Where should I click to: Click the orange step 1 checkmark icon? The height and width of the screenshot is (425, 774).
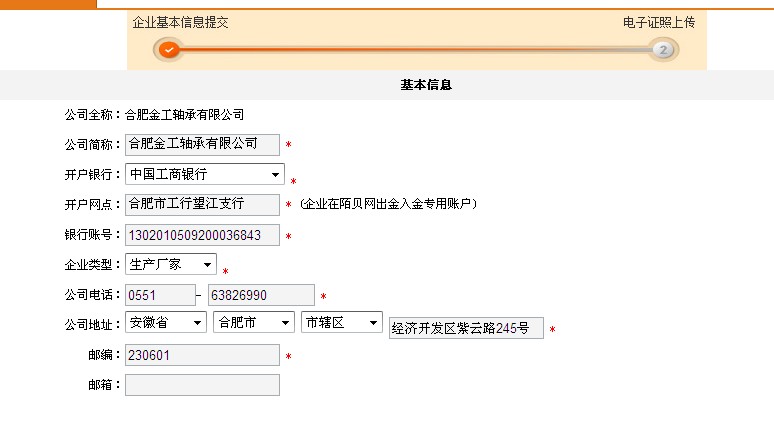(x=169, y=50)
